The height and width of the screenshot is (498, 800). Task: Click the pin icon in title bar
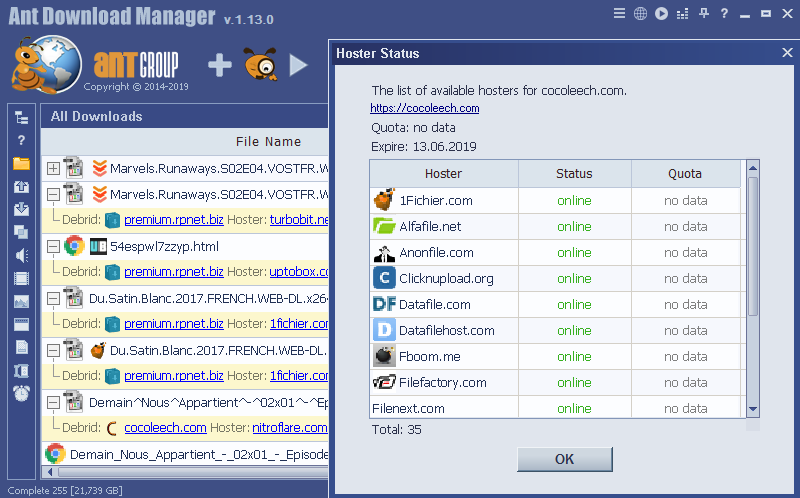704,14
